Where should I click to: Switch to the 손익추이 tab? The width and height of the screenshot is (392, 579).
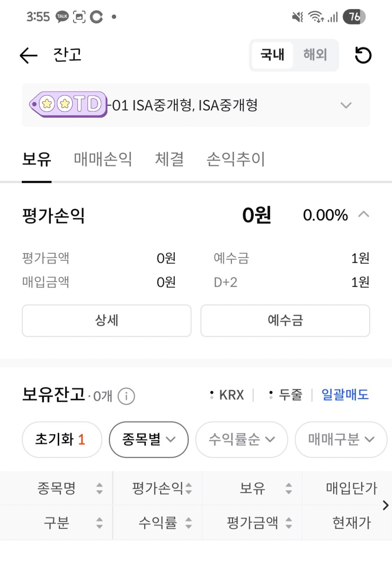pyautogui.click(x=236, y=159)
